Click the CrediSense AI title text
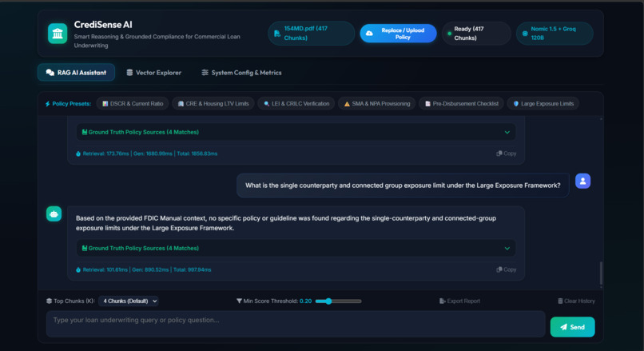This screenshot has height=351, width=644. (103, 25)
